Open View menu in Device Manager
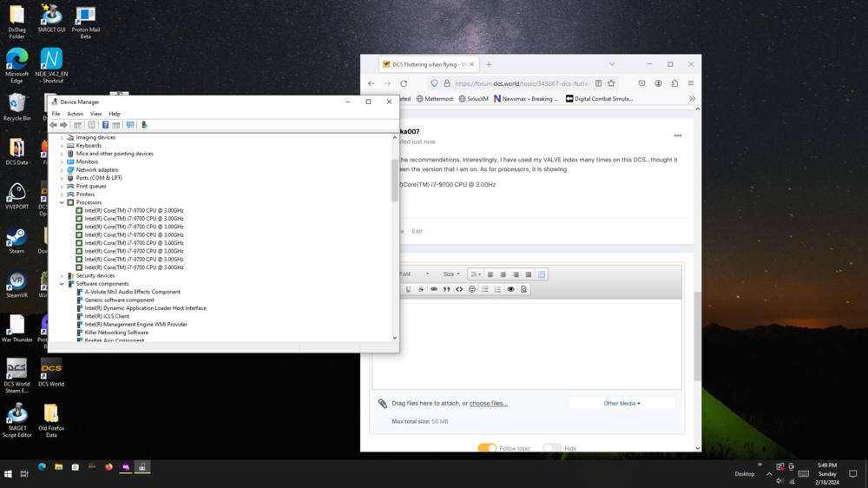 point(95,114)
